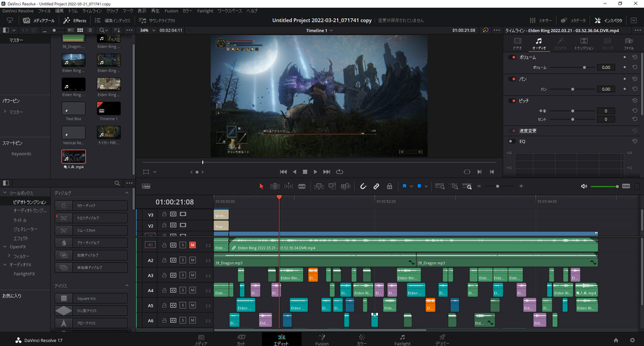Click the replace clip icon
Viewport: 644px width, 346px height.
tap(346, 186)
